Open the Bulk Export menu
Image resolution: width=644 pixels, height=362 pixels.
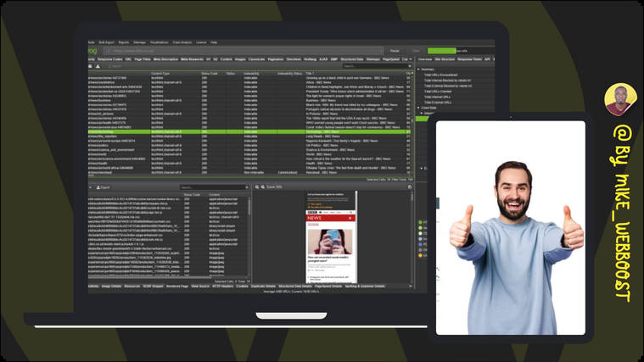click(x=106, y=42)
